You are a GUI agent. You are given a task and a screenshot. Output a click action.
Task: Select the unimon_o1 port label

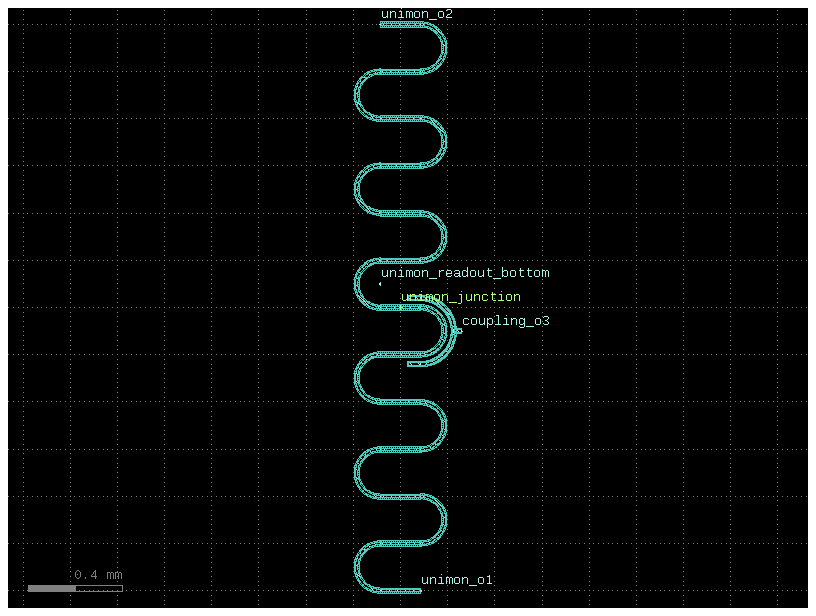[456, 580]
